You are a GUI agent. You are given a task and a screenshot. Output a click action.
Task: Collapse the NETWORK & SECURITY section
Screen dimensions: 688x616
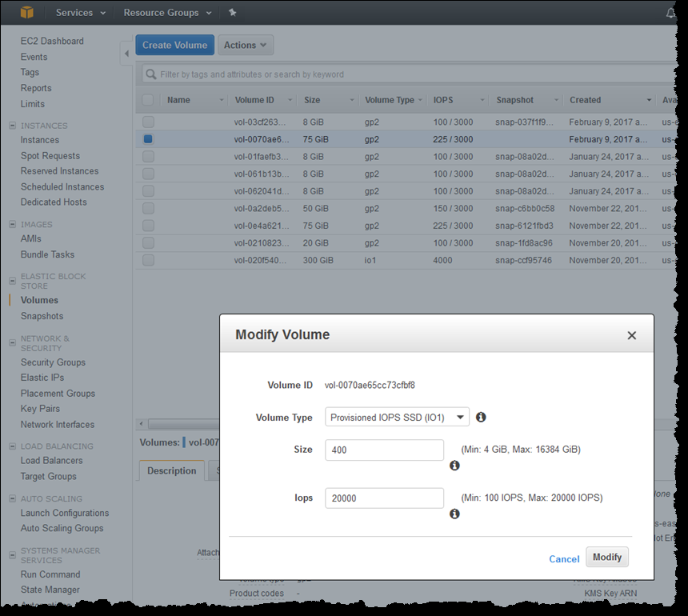tap(12, 342)
